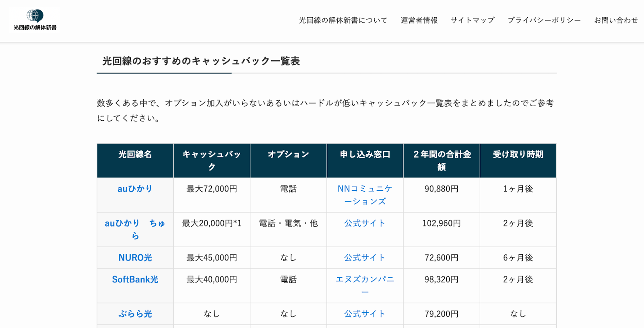This screenshot has width=644, height=328.
Task: Select the 最大45,000円 cashback cell
Action: tap(212, 258)
